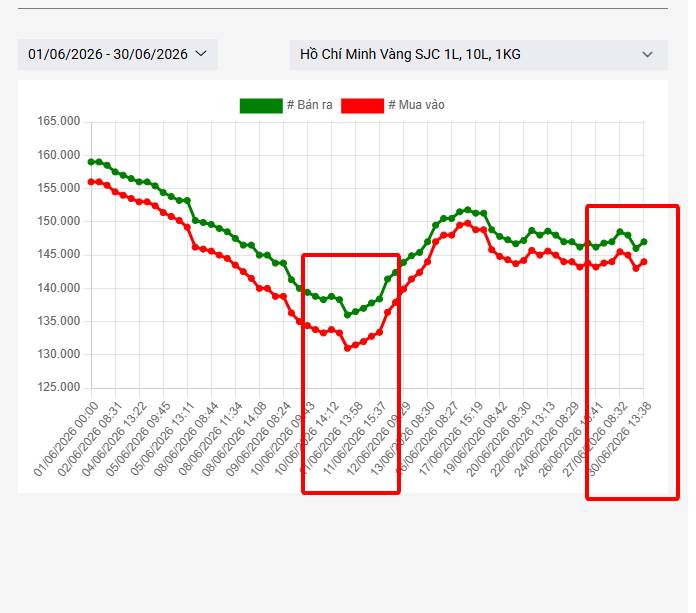Toggle the green Bán ra legend swatch

261,106
